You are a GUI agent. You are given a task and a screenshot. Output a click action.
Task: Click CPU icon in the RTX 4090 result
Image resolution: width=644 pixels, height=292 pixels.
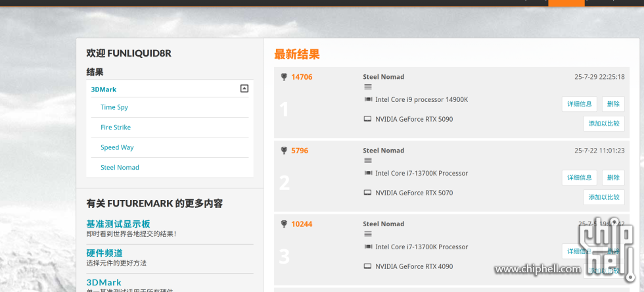pyautogui.click(x=368, y=247)
